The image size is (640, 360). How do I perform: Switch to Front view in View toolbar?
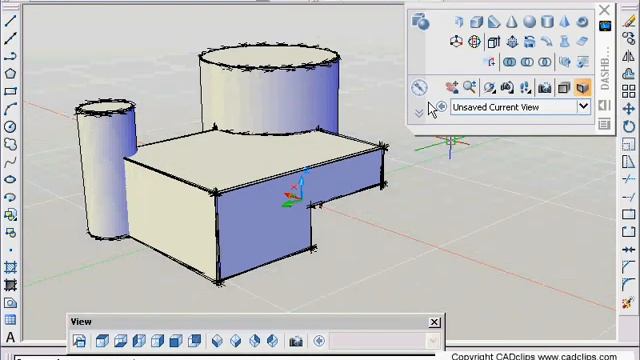click(176, 341)
